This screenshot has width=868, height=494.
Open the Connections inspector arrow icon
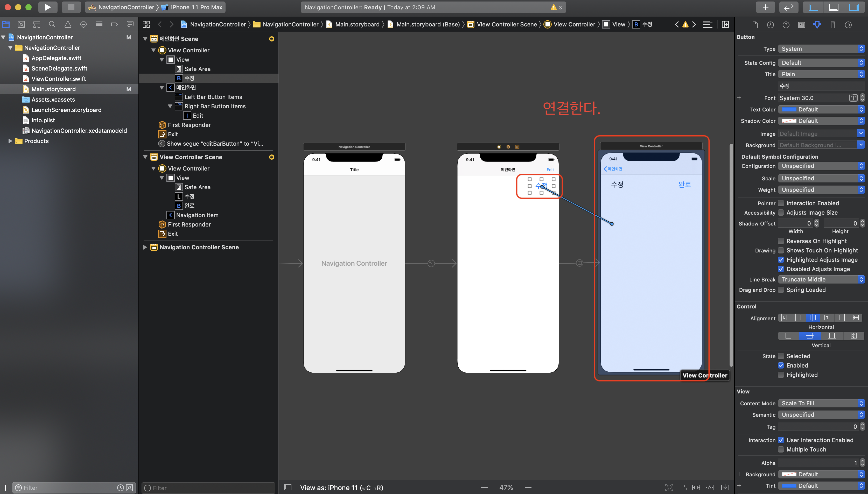coord(848,24)
